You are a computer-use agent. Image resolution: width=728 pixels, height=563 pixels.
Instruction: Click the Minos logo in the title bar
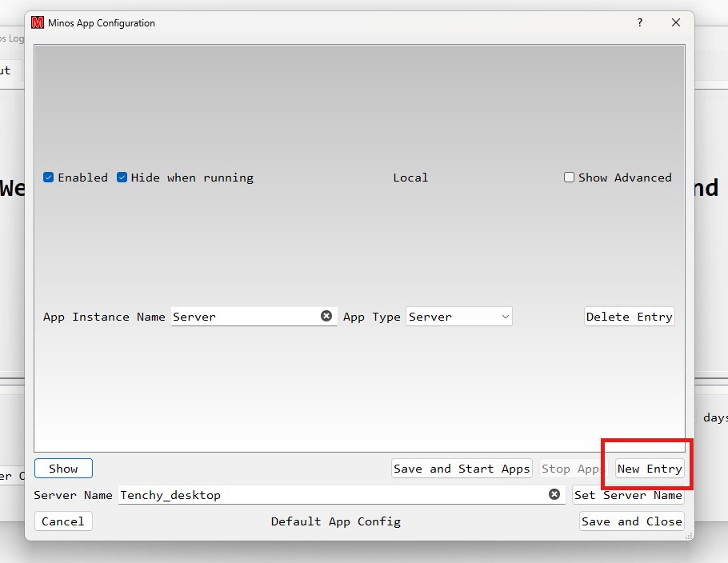tap(36, 23)
